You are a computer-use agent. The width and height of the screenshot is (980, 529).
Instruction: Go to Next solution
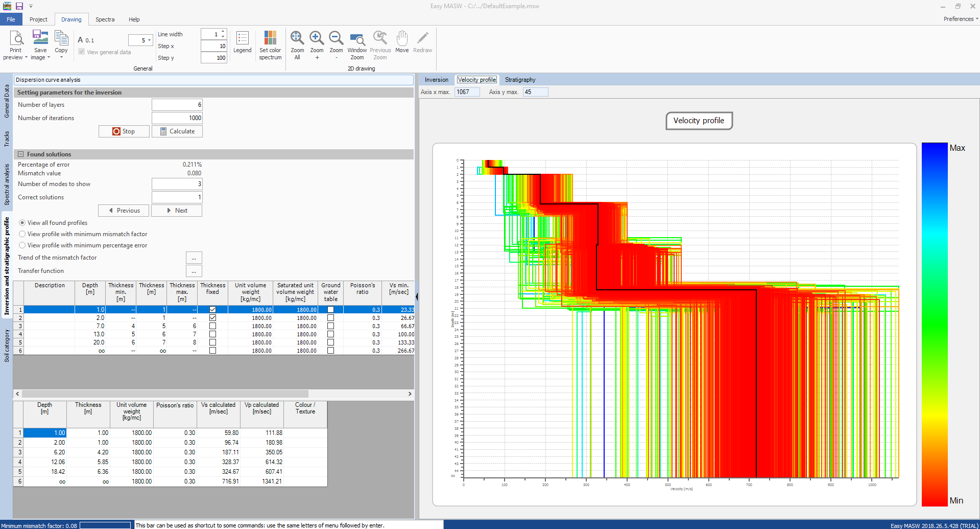tap(177, 211)
